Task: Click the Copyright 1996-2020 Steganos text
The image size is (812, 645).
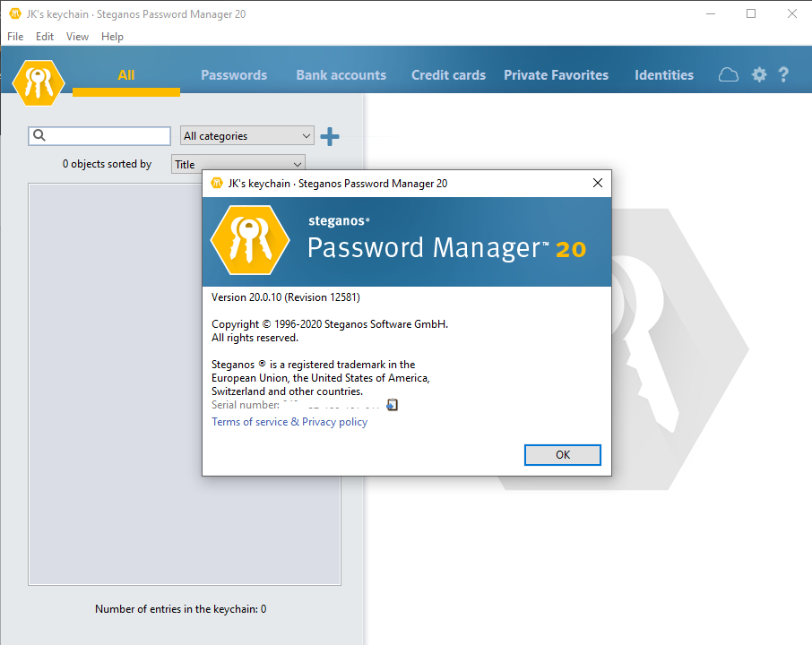Action: pyautogui.click(x=330, y=324)
